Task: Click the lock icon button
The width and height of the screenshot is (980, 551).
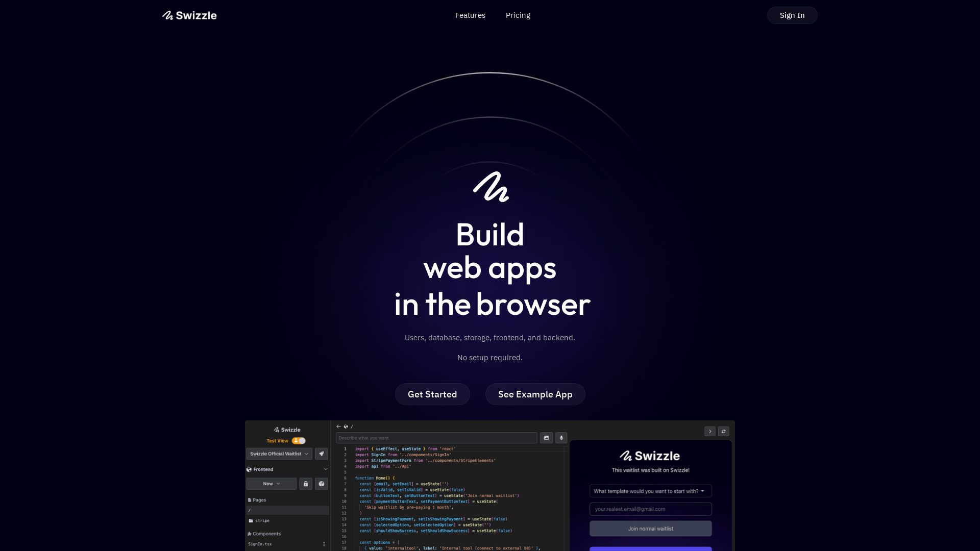Action: click(x=306, y=484)
